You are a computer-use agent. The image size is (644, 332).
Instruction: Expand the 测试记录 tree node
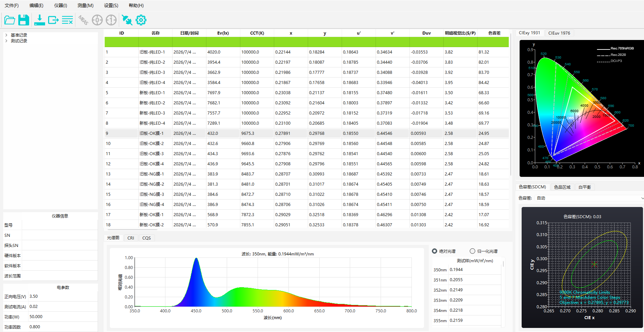click(x=6, y=41)
